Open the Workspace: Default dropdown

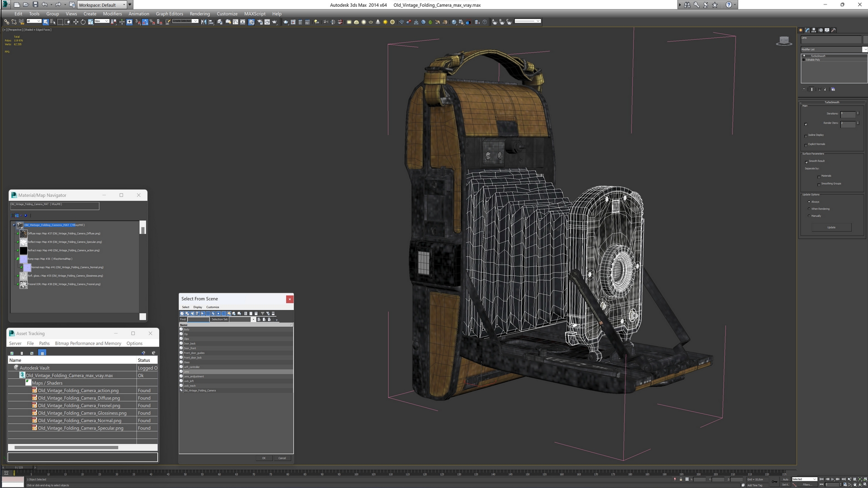pyautogui.click(x=102, y=5)
